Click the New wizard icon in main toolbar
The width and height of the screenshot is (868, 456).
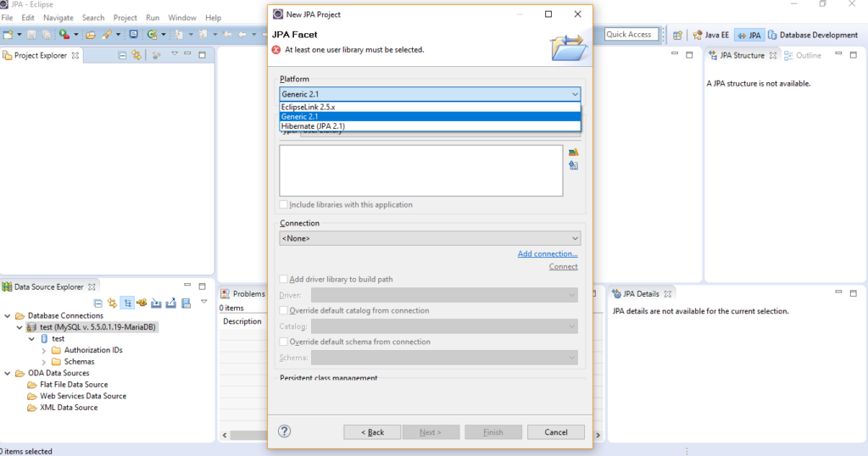coord(8,35)
